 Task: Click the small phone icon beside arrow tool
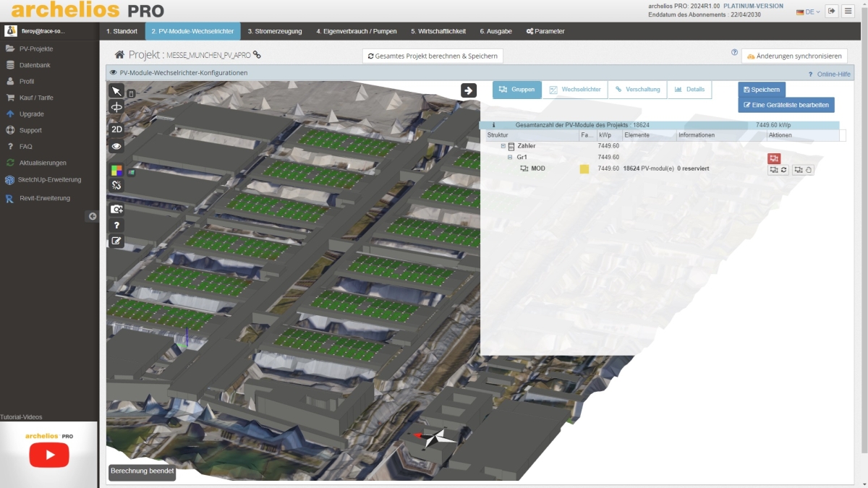131,93
